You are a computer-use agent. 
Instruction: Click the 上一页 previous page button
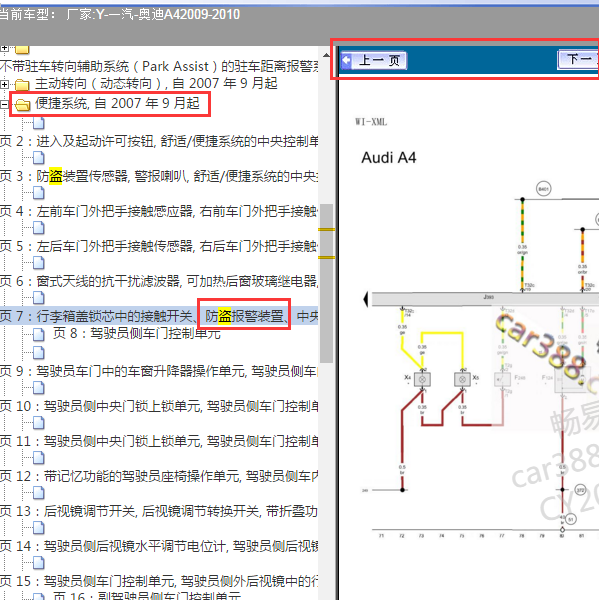(373, 60)
